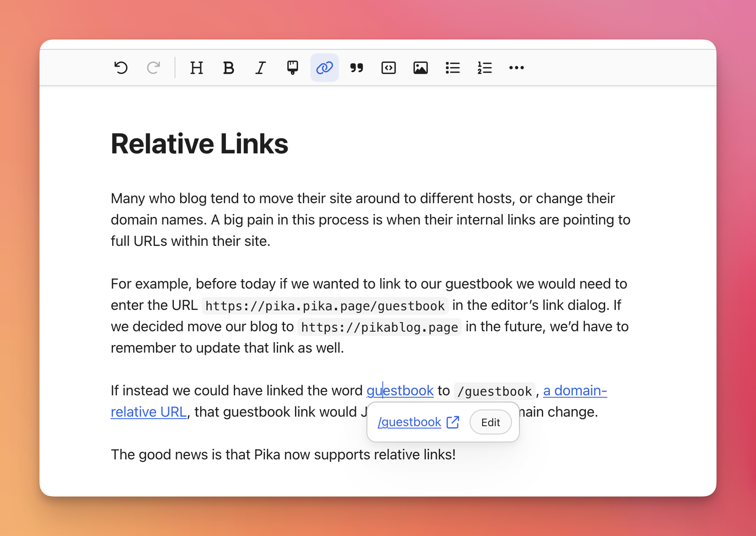Viewport: 756px width, 536px height.
Task: Insert an image
Action: pos(420,68)
